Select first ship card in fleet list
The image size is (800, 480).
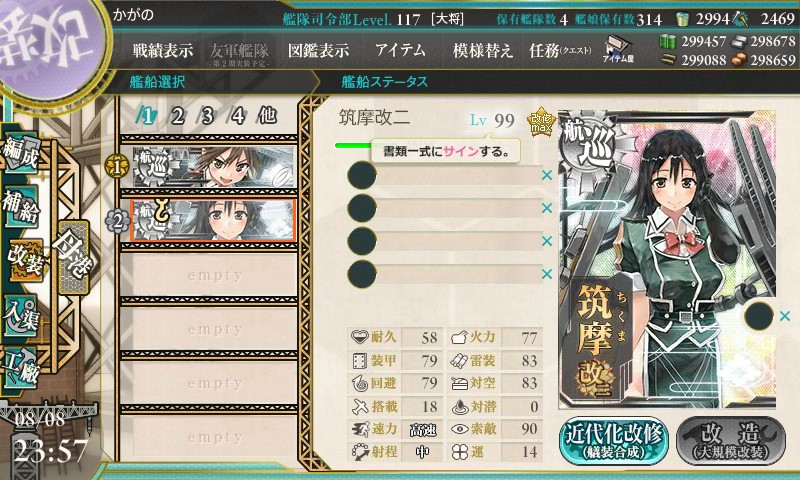(x=213, y=167)
